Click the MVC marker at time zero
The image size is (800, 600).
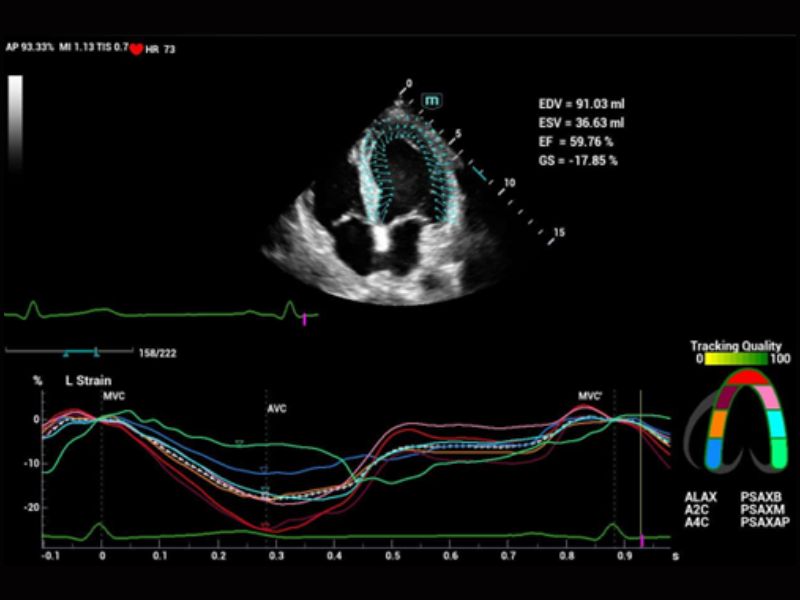(111, 395)
